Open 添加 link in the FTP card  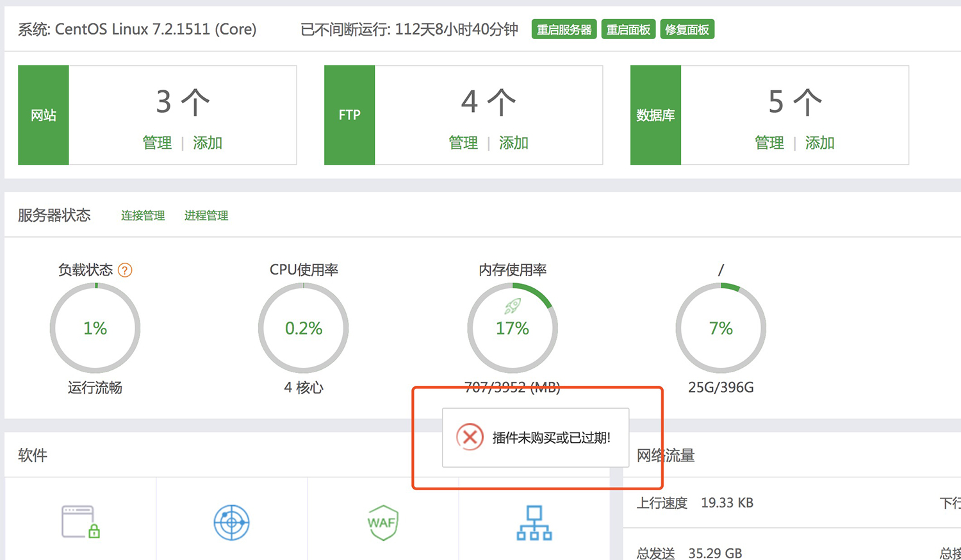click(x=514, y=143)
